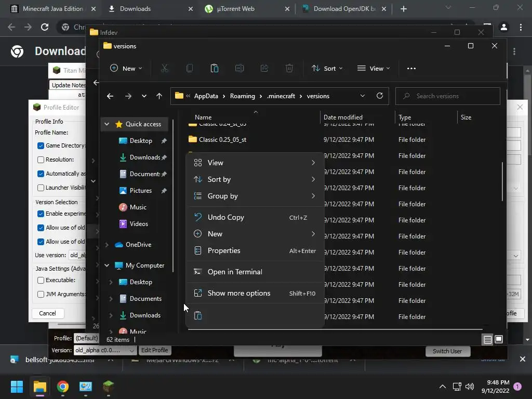Open Group by submenu in context menu
The width and height of the screenshot is (532, 399).
pos(255,196)
